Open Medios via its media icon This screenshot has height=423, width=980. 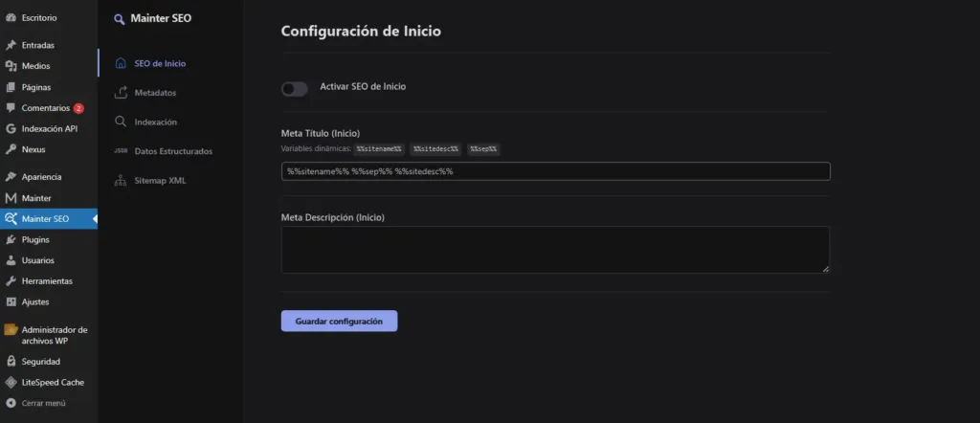point(11,66)
